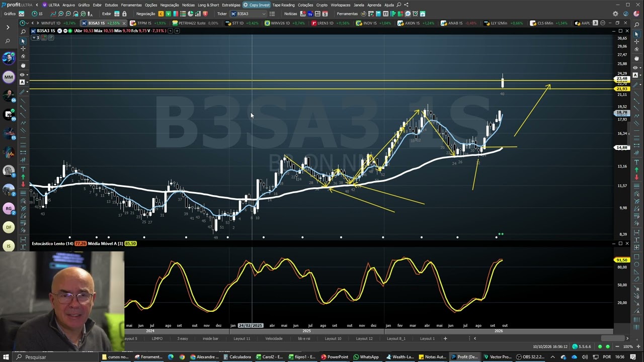The width and height of the screenshot is (644, 362).
Task: Click the green V icon in Negociação group
Action: (169, 14)
